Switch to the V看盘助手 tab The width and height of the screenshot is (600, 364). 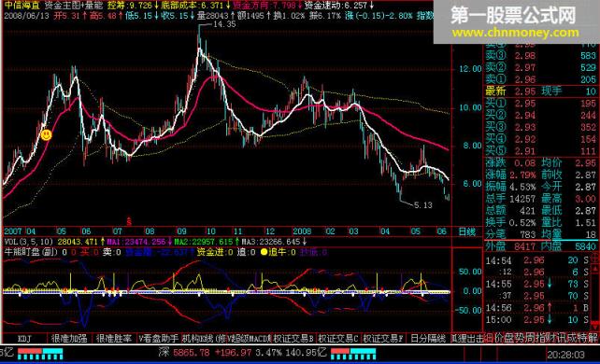(159, 339)
